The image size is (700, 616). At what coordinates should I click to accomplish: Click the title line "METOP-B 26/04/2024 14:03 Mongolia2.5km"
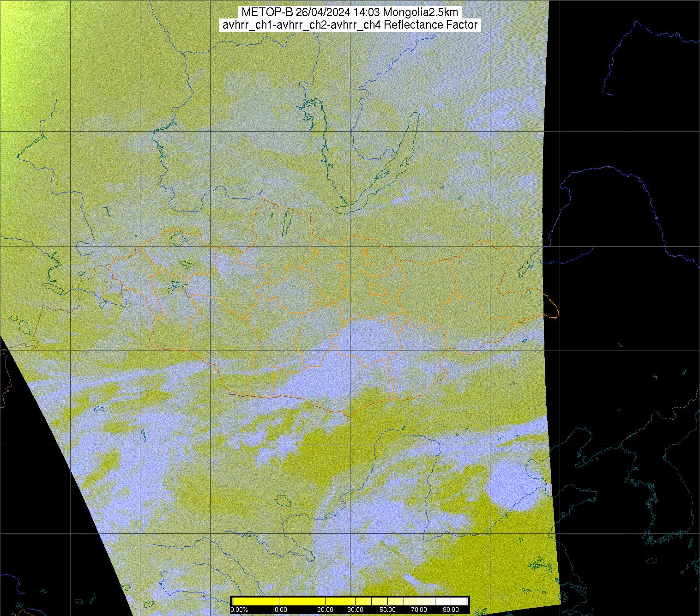[x=350, y=12]
